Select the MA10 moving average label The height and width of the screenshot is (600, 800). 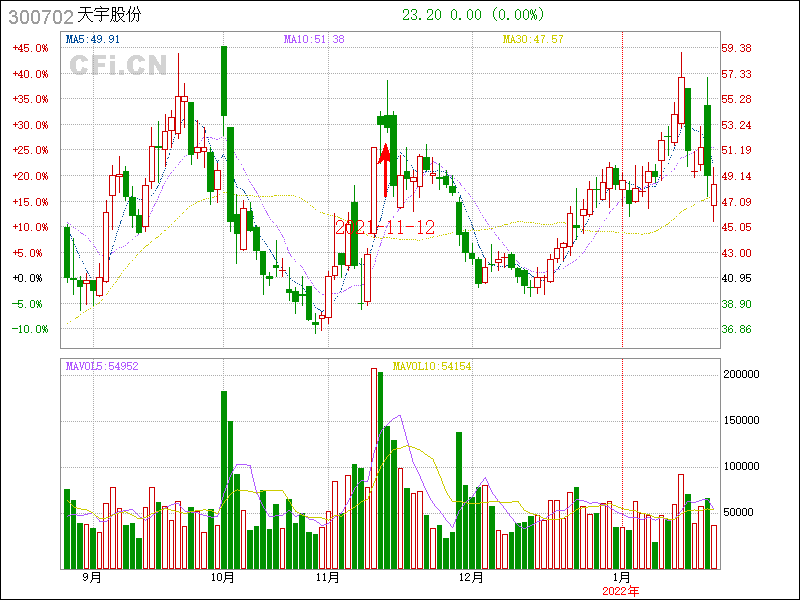[314, 39]
